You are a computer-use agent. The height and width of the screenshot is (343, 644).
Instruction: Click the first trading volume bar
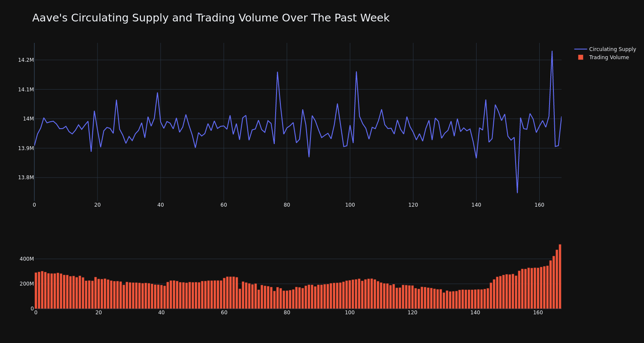pyautogui.click(x=36, y=291)
